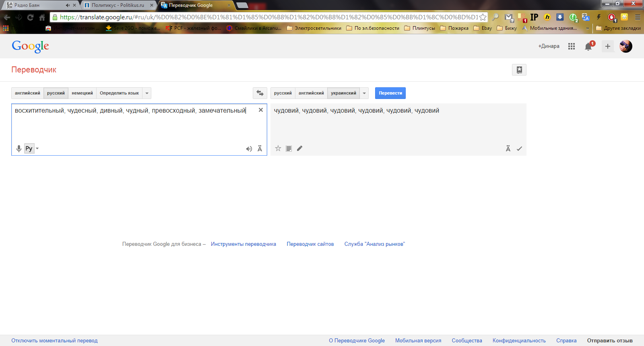The height and width of the screenshot is (346, 644).
Task: Open Ebay bookmark folder
Action: click(483, 28)
